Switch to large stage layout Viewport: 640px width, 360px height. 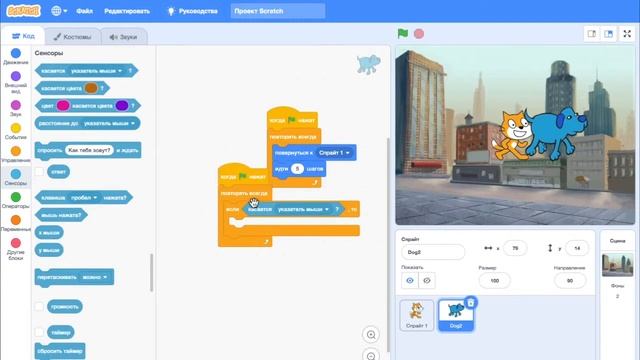tap(608, 34)
